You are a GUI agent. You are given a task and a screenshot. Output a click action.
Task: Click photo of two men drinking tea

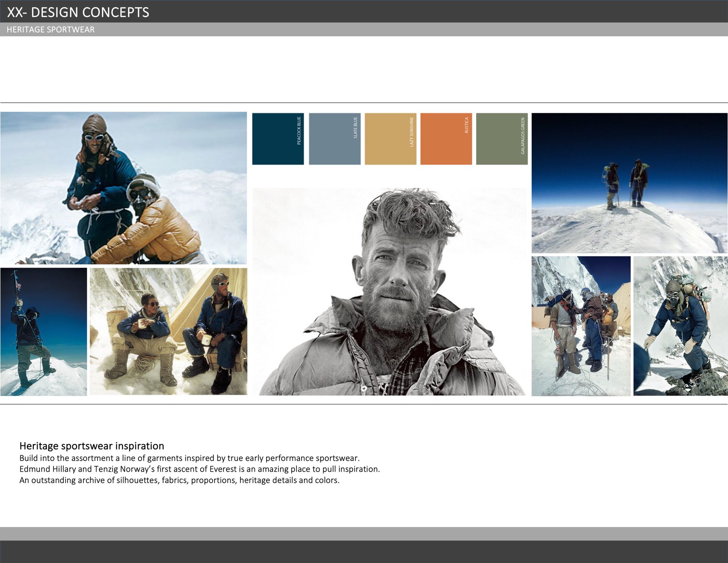coord(168,332)
